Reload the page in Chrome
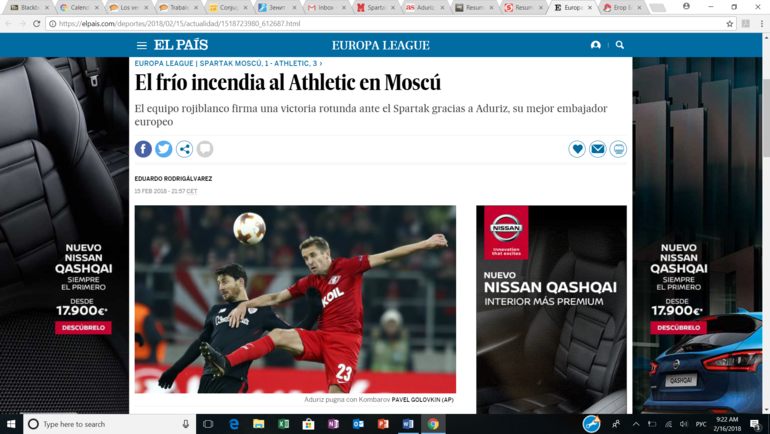This screenshot has height=434, width=770. click(36, 23)
